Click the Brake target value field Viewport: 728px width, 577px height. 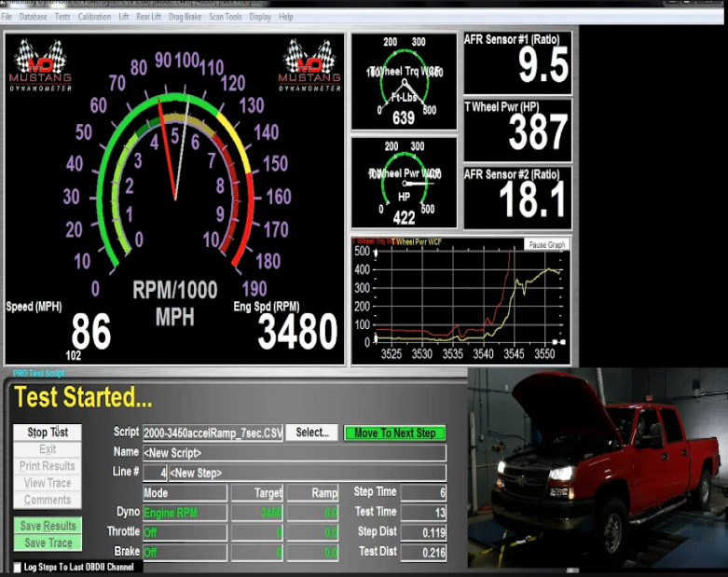click(256, 553)
